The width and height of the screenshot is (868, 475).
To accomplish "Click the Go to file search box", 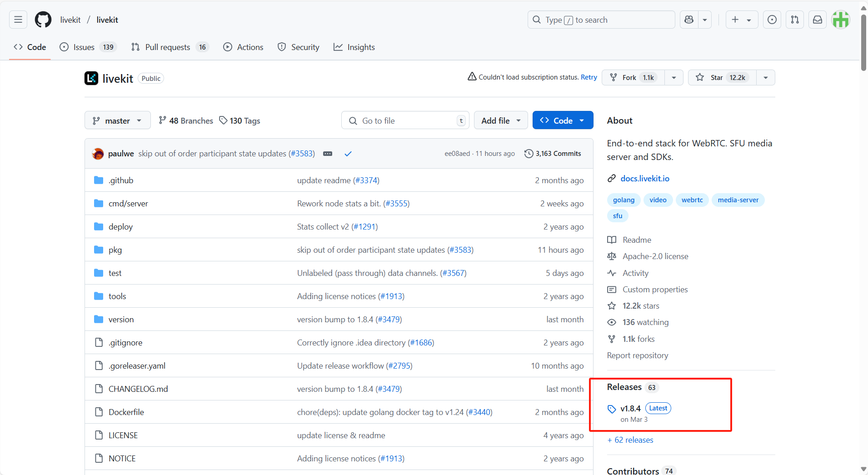I will point(405,120).
